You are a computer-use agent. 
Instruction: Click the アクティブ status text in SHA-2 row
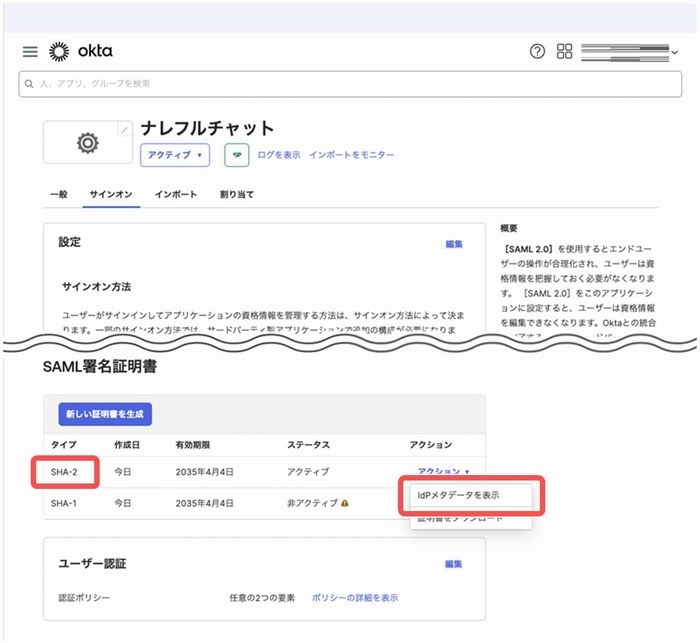(308, 472)
